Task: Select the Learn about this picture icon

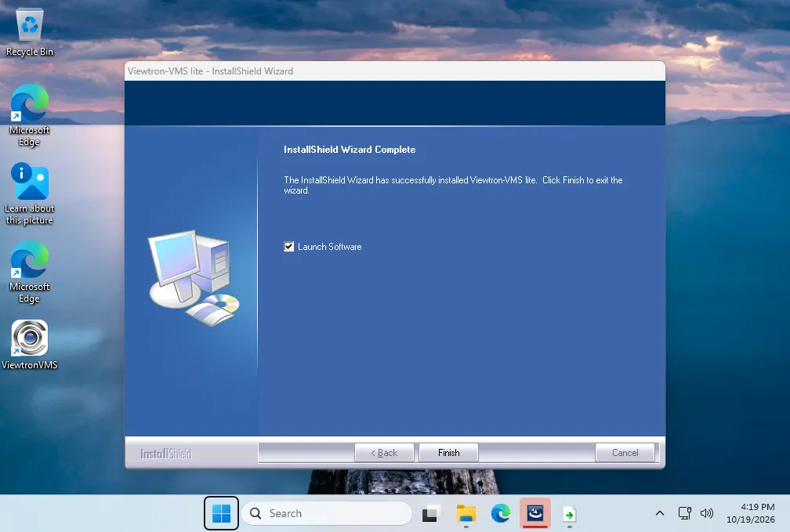Action: (29, 194)
